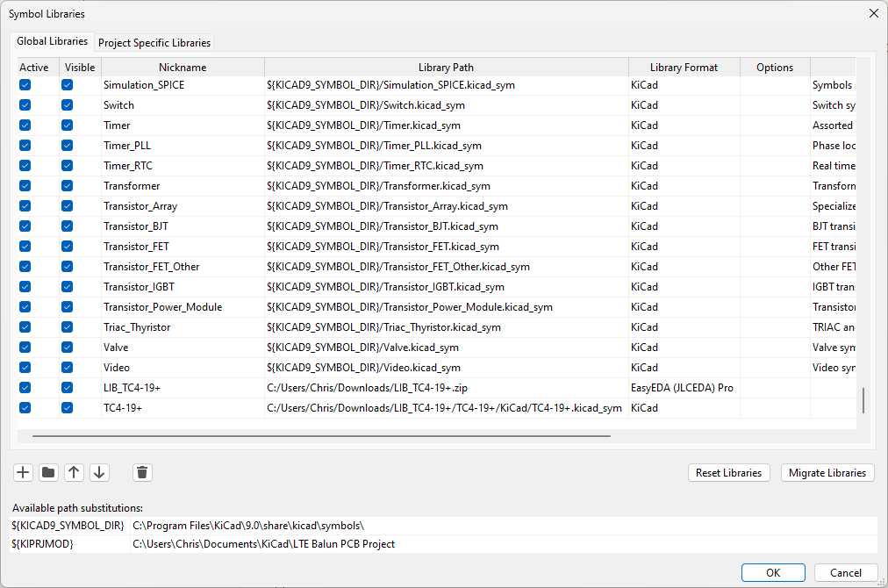Select the Global Libraries tab

pyautogui.click(x=52, y=41)
